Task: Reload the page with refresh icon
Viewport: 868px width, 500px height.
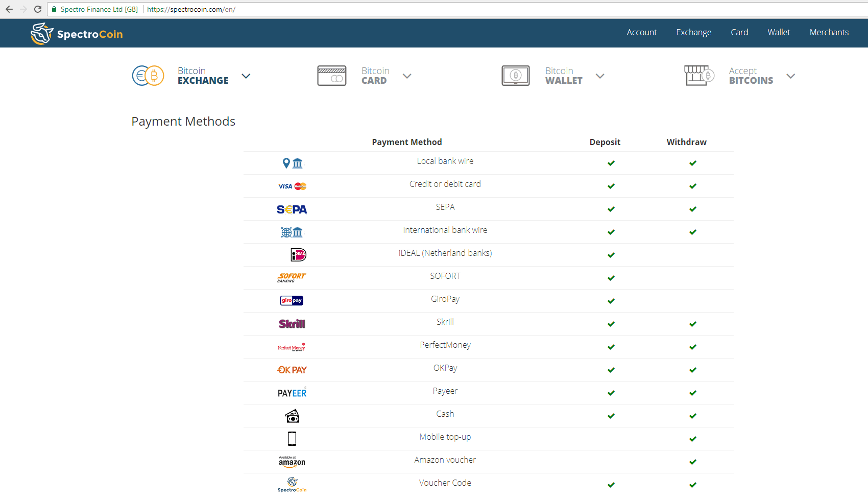Action: coord(38,9)
